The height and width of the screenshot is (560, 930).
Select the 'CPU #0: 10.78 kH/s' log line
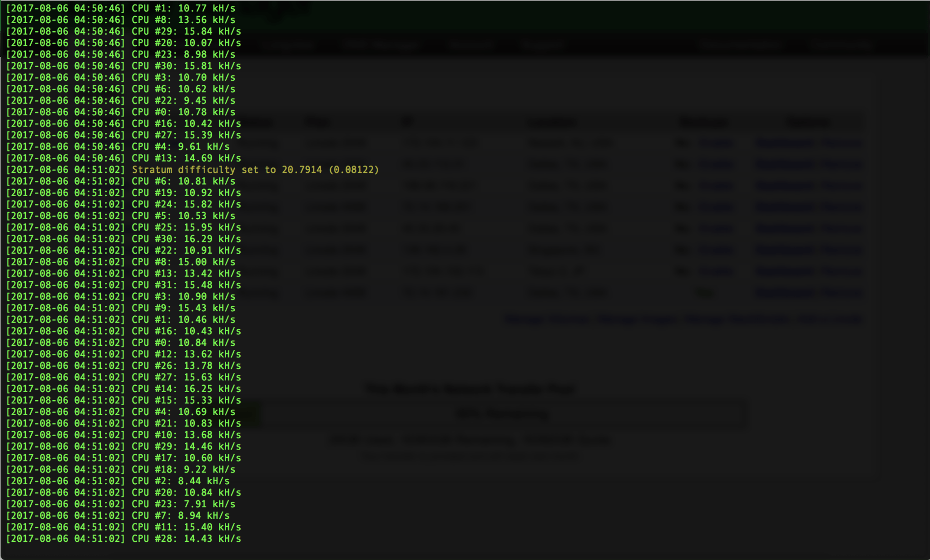[120, 112]
